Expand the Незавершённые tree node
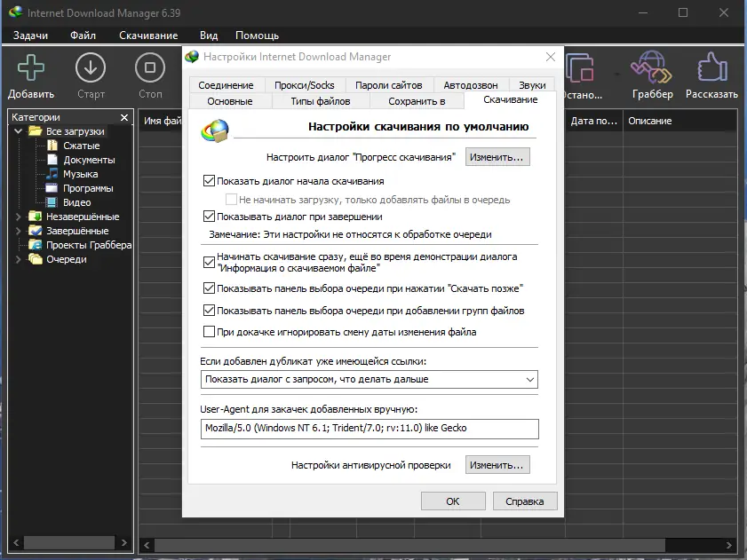Image resolution: width=747 pixels, height=560 pixels. click(18, 217)
